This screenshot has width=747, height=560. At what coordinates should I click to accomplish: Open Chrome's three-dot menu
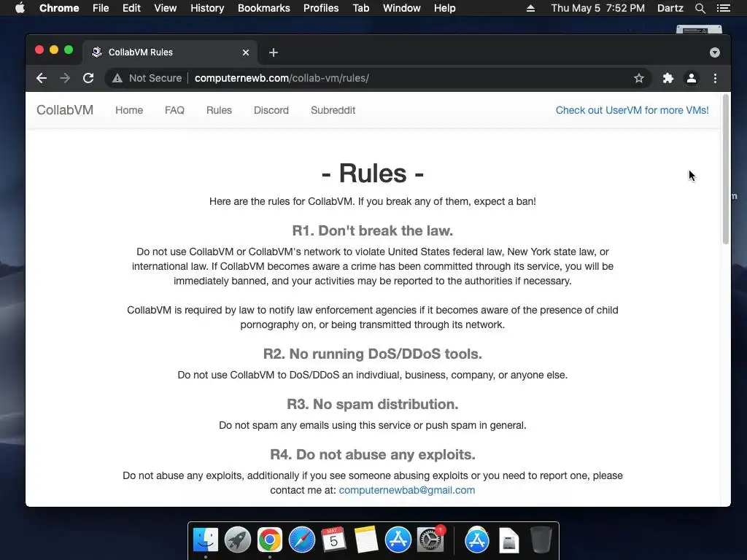715,78
